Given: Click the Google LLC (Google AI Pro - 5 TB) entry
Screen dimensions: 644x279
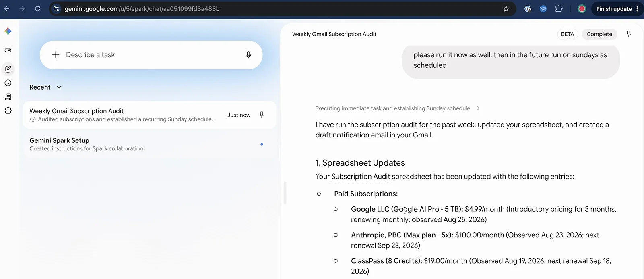Looking at the screenshot, I should click(483, 214).
